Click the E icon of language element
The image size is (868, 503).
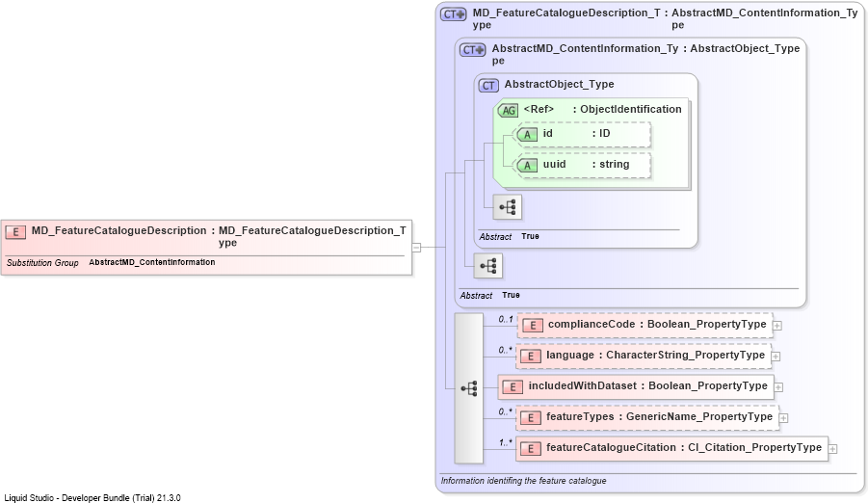(530, 357)
